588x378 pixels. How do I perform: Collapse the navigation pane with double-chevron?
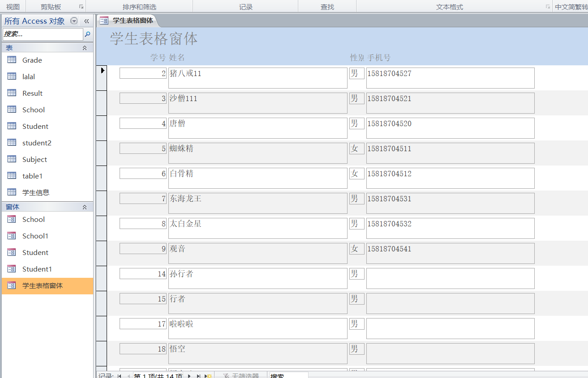click(x=86, y=21)
